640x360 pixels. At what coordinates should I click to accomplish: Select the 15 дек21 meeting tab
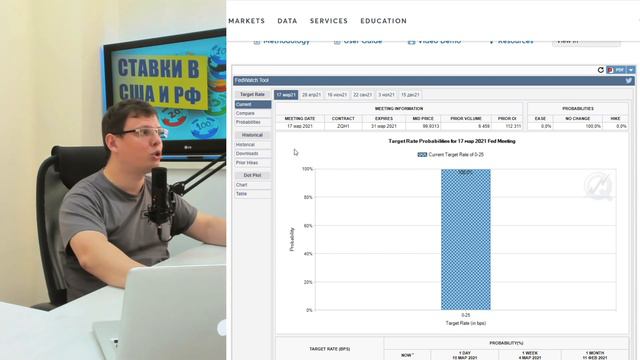(x=410, y=95)
